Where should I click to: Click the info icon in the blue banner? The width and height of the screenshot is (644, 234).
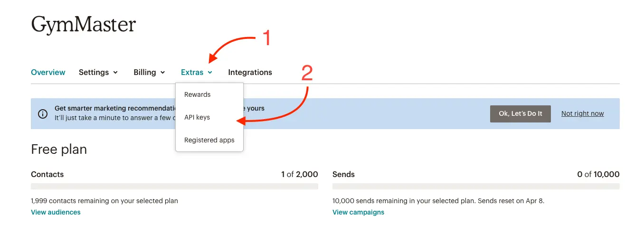tap(43, 114)
